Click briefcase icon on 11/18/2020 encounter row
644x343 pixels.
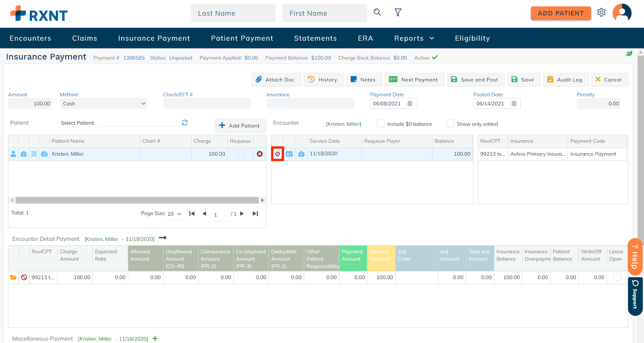click(301, 154)
